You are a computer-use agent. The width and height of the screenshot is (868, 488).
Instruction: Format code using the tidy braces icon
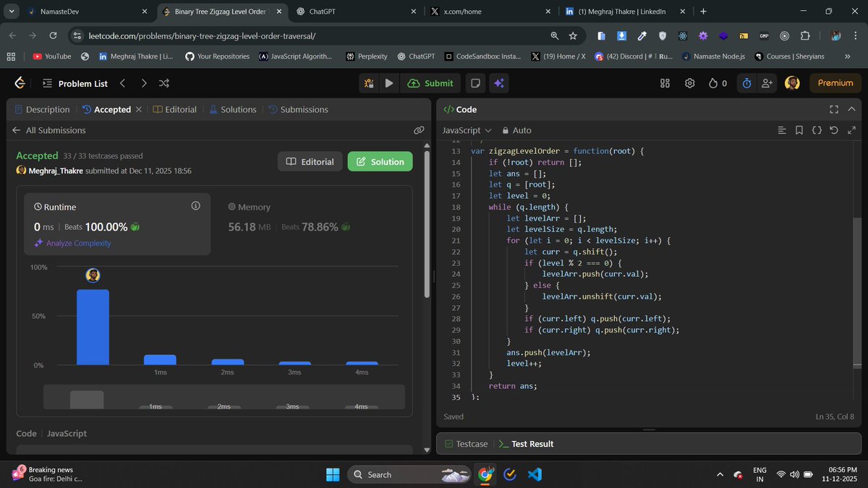[x=816, y=130]
